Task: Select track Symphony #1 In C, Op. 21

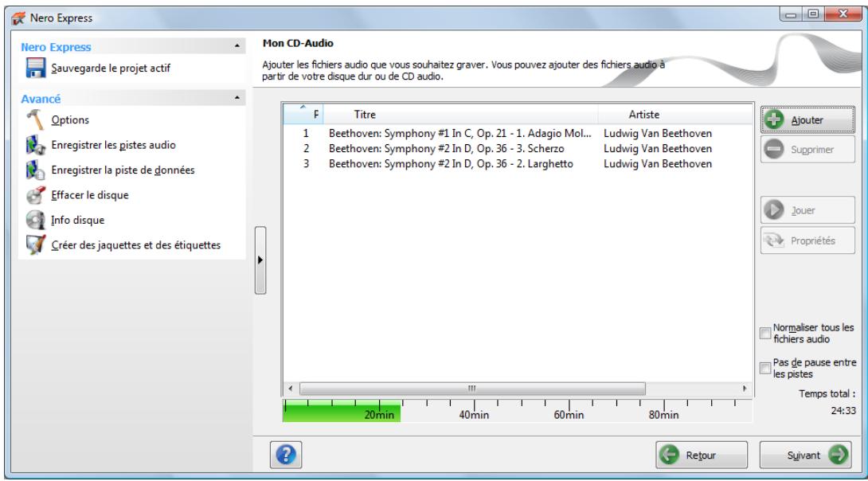Action: 459,134
